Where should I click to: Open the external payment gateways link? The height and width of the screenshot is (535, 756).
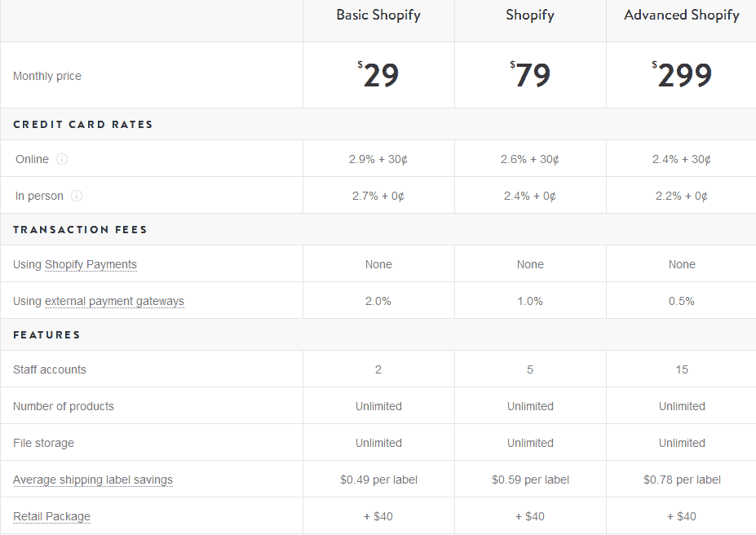pos(114,301)
